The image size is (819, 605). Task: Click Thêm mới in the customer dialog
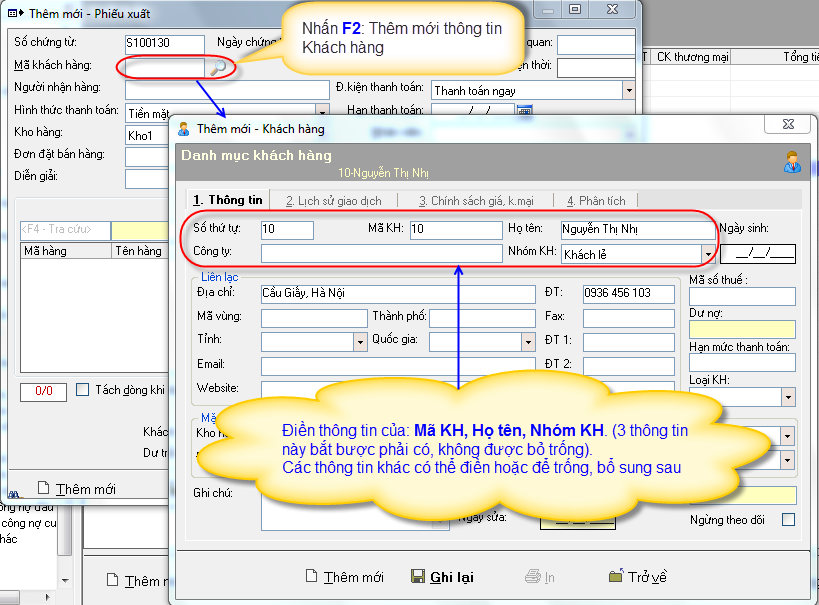pos(345,577)
